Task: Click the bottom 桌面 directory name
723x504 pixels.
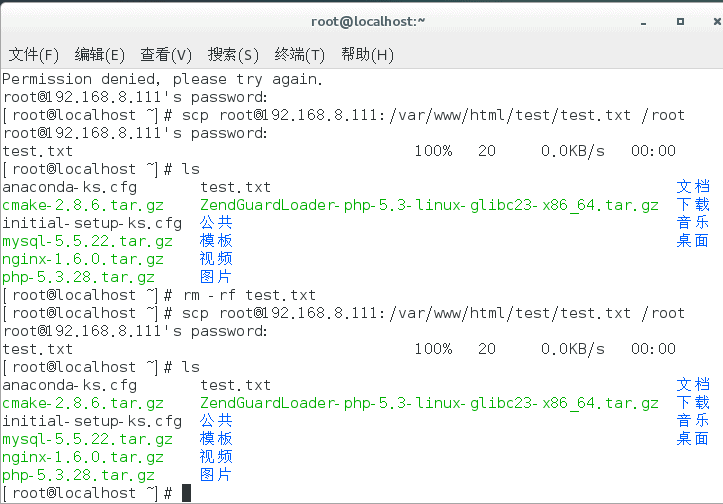Action: 693,439
